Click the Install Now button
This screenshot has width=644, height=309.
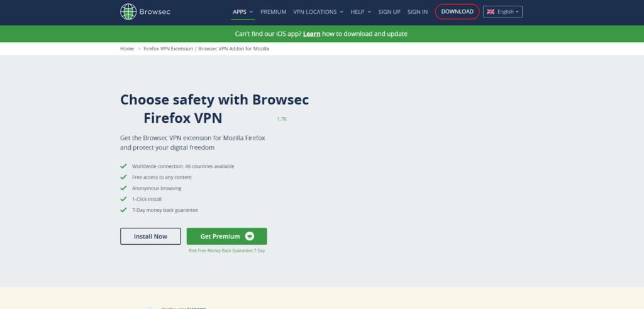coord(150,236)
